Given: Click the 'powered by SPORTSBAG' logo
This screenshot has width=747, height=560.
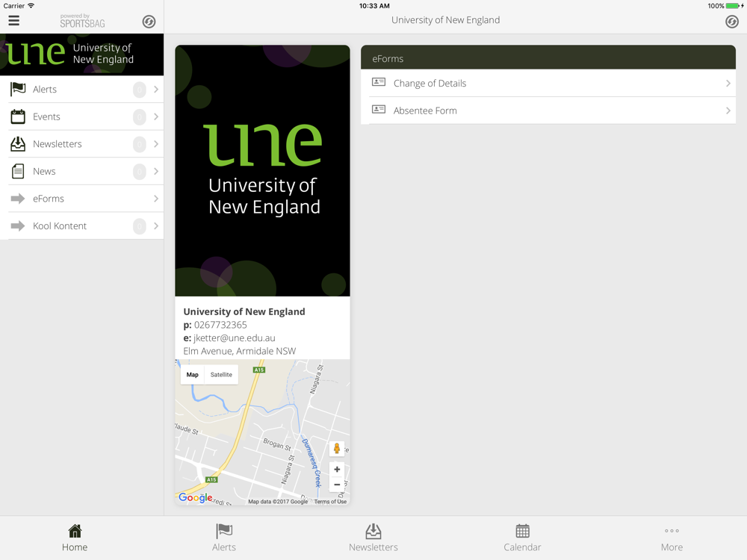Looking at the screenshot, I should (82, 21).
